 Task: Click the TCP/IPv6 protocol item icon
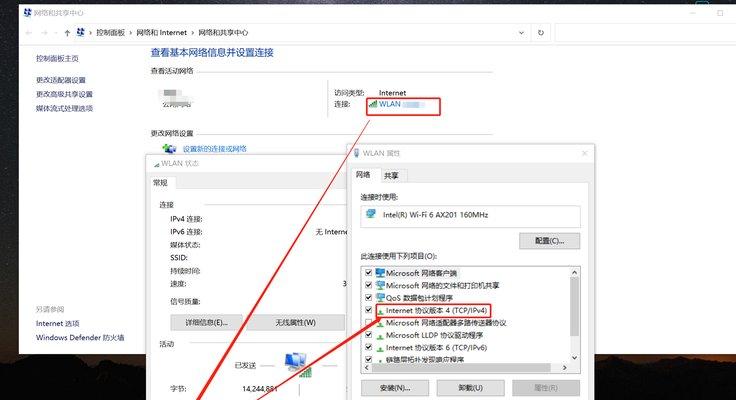[x=380, y=348]
